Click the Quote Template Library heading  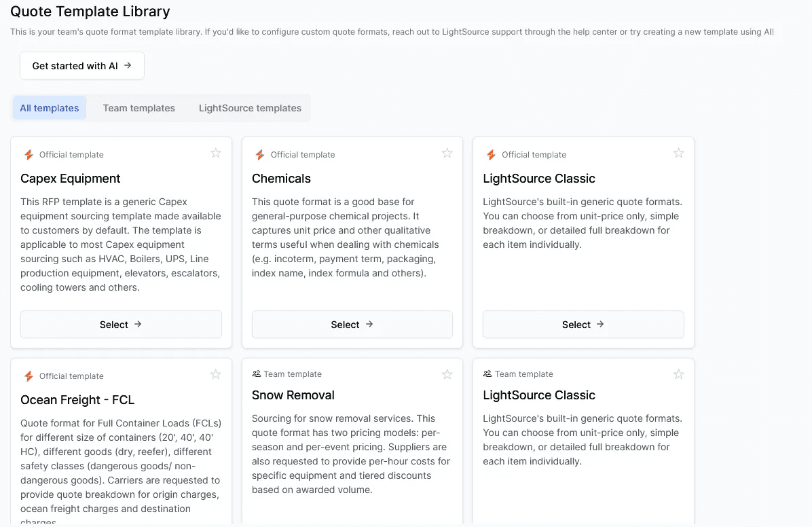90,12
